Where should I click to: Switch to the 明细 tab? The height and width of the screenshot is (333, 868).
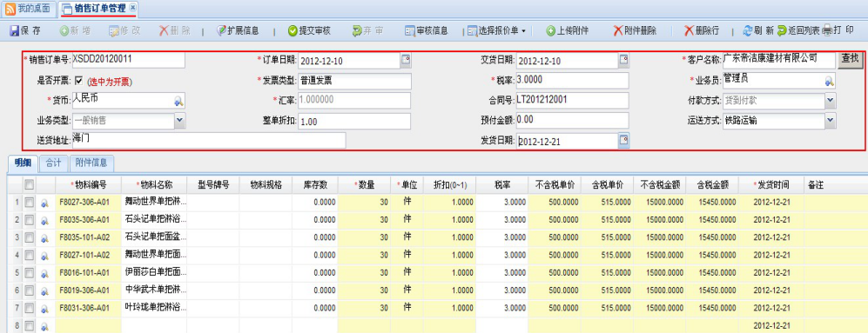tap(24, 163)
